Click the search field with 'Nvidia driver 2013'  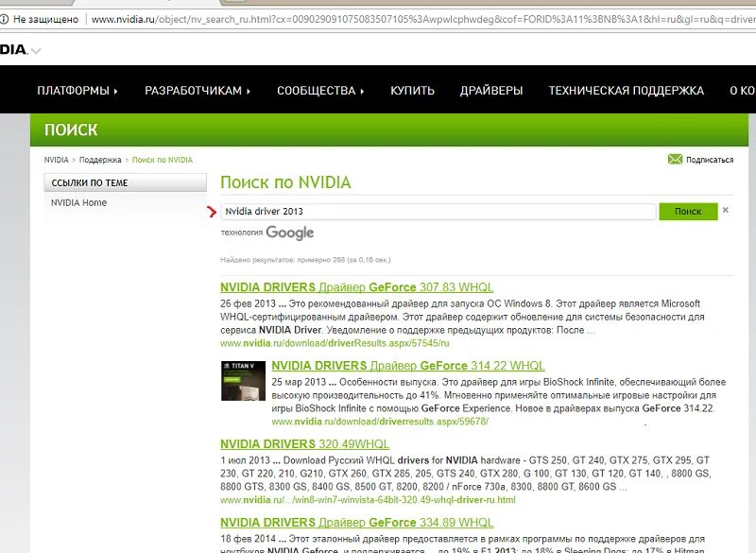pyautogui.click(x=438, y=211)
